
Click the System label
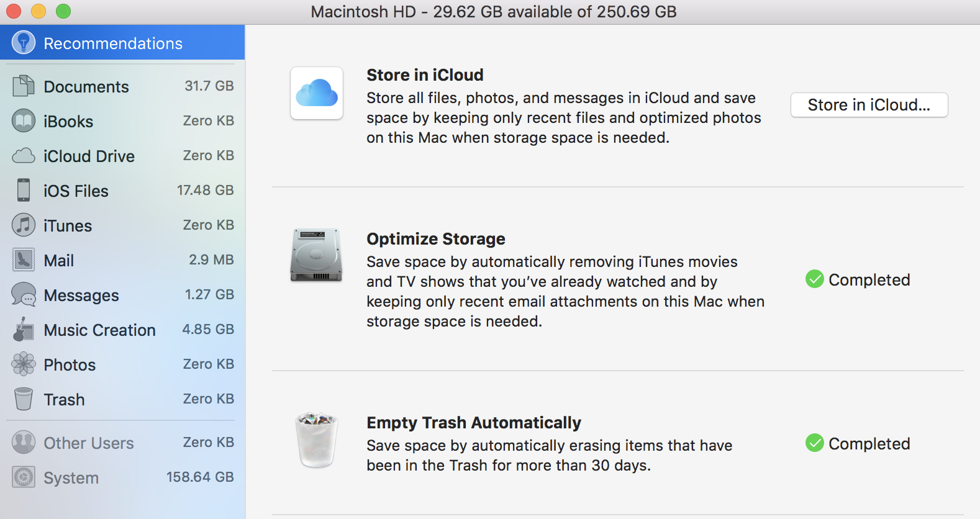click(71, 478)
